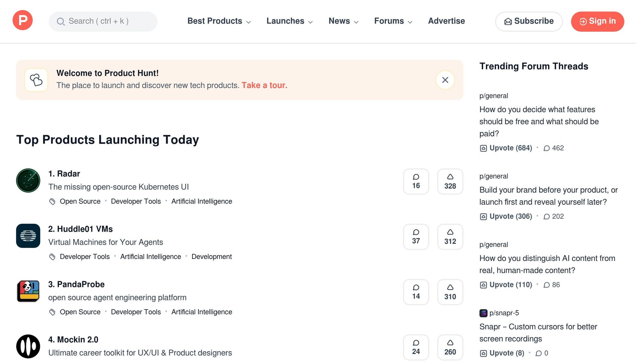Expand the Forums menu
Viewport: 644px width, 362px height.
(393, 21)
